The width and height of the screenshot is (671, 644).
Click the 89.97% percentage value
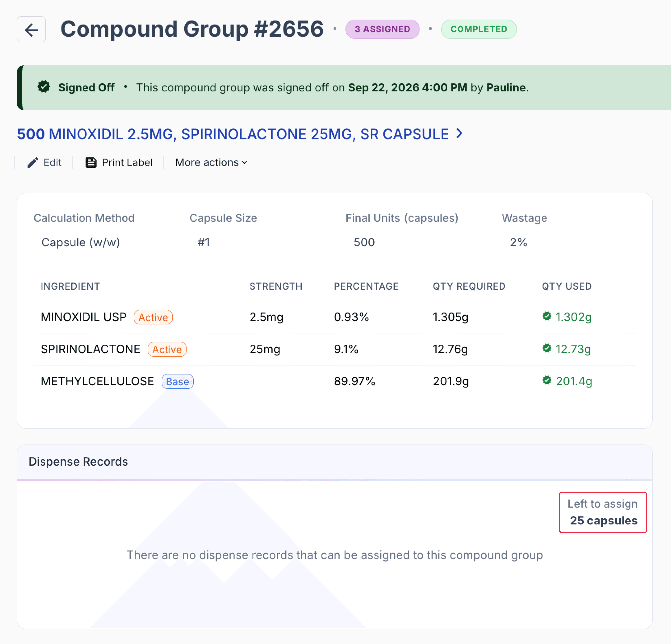(x=355, y=381)
